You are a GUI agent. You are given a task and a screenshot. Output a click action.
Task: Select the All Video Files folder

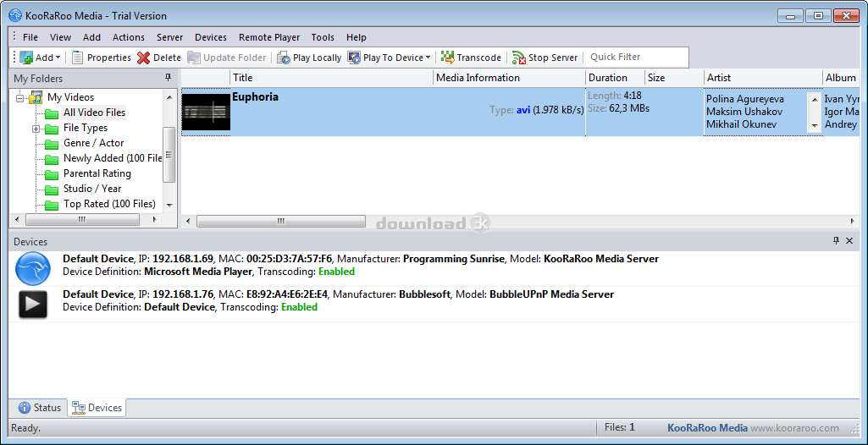click(x=94, y=113)
